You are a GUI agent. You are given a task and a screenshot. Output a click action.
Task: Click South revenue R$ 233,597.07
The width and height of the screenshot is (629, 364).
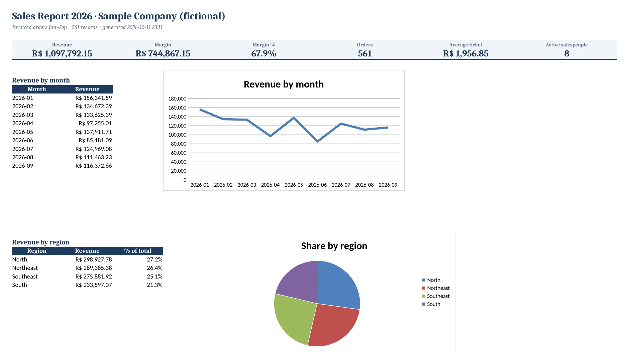tap(94, 285)
